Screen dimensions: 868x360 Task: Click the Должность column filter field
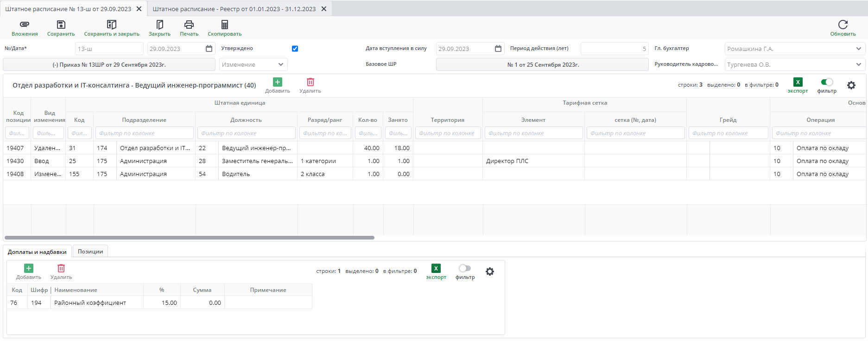(247, 133)
